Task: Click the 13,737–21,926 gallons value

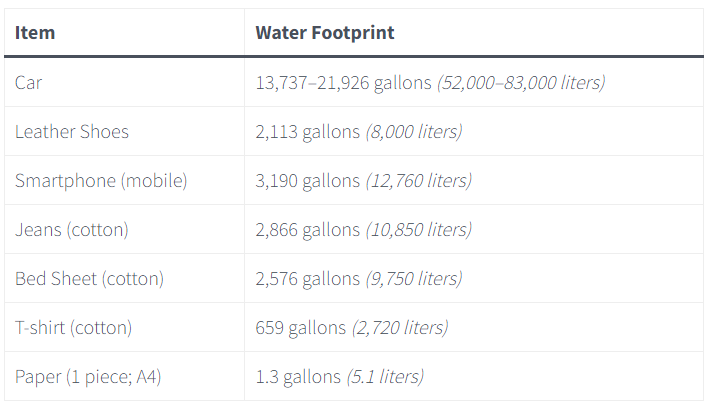Action: coord(343,83)
